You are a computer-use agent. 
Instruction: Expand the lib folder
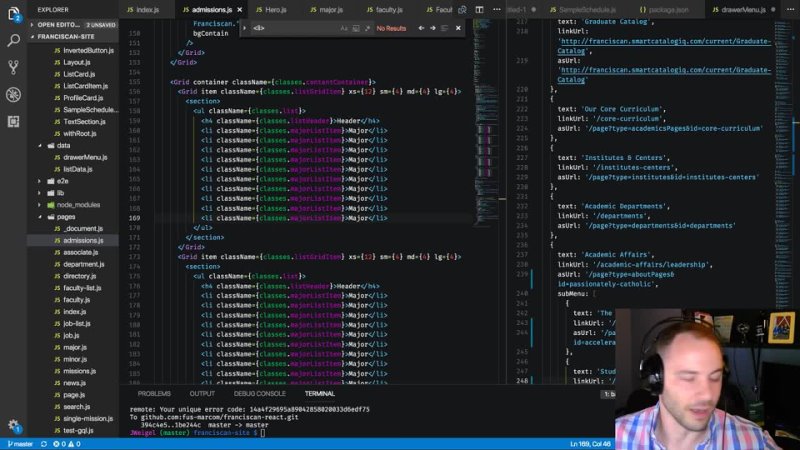(x=40, y=193)
